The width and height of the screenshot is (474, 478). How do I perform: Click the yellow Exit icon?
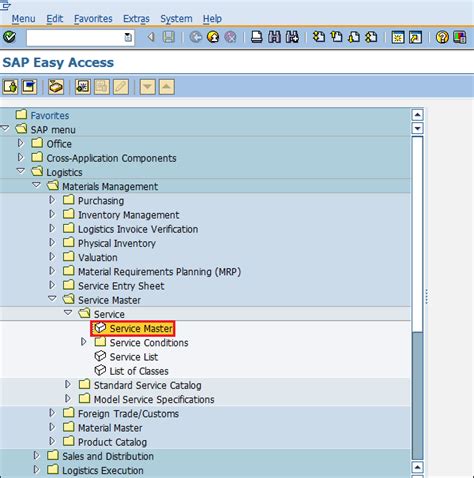click(x=213, y=37)
